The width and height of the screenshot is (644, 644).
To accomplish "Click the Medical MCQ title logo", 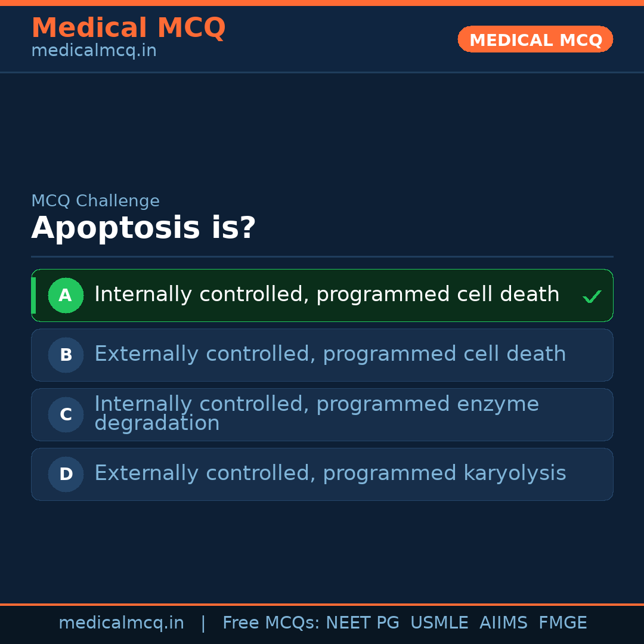I will pos(128,28).
